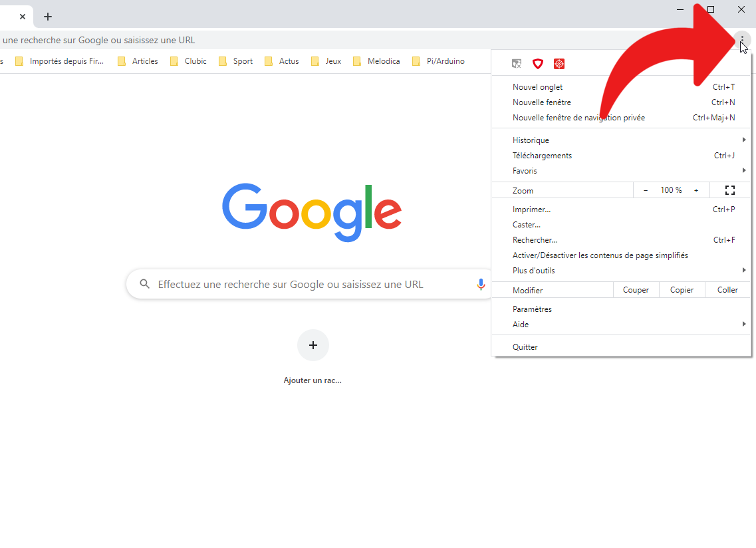Select Quitter to exit Chrome
Image resolution: width=756 pixels, height=548 pixels.
point(621,347)
